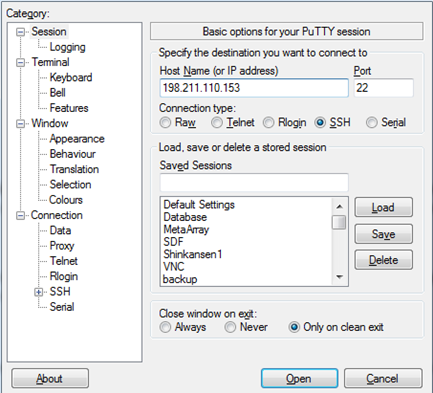Select the Shinkansen1 saved session
Screen dimensions: 433x393
193,254
